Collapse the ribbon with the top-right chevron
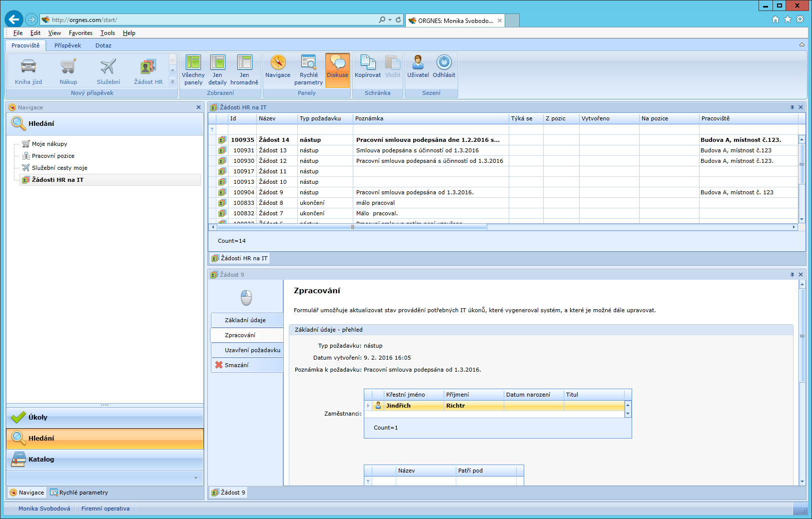 802,45
